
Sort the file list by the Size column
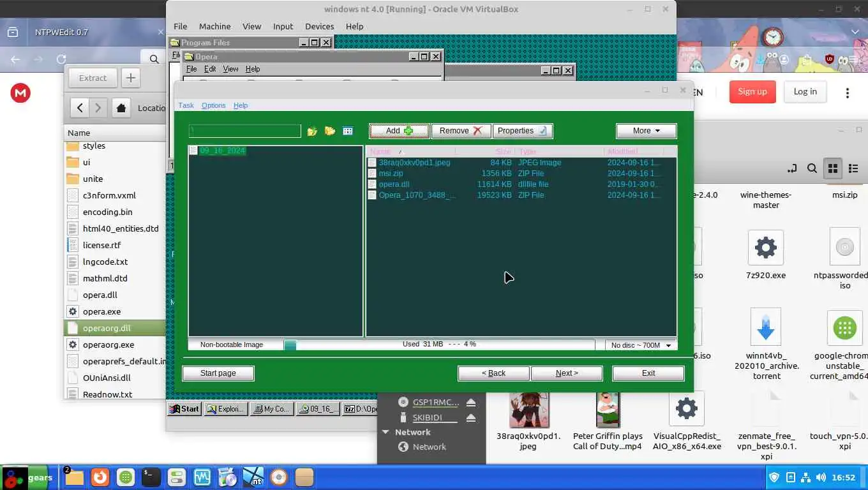pyautogui.click(x=485, y=151)
